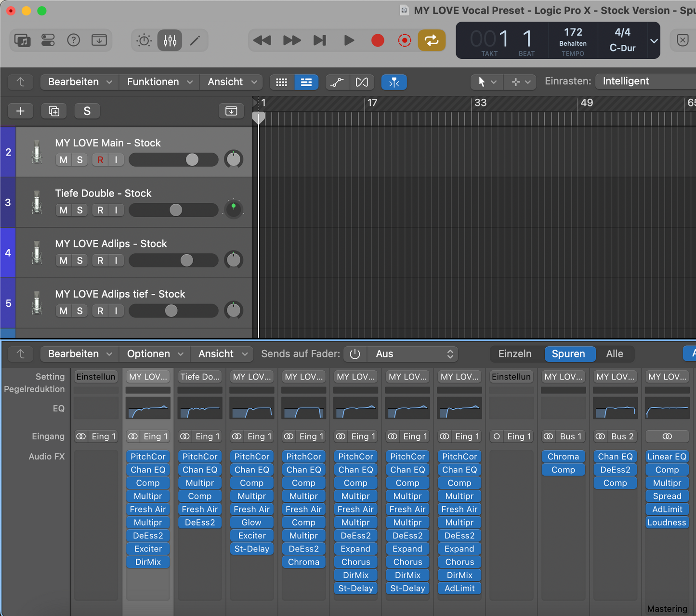The width and height of the screenshot is (696, 616).
Task: Activate the Cycle loop icon
Action: pos(431,40)
